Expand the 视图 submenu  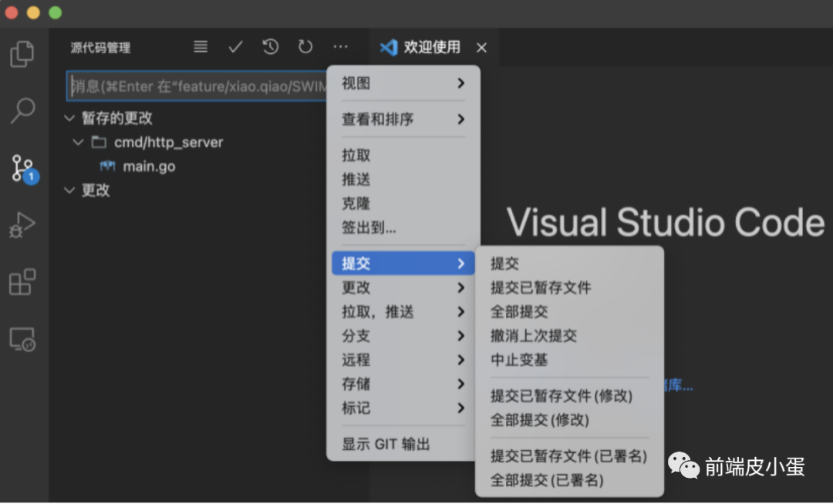coord(403,83)
